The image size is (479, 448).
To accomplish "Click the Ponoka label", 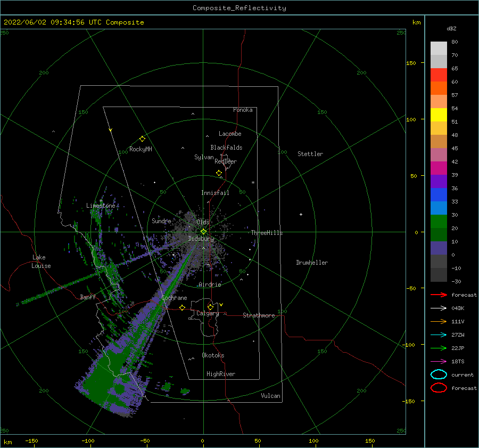I will coord(243,110).
